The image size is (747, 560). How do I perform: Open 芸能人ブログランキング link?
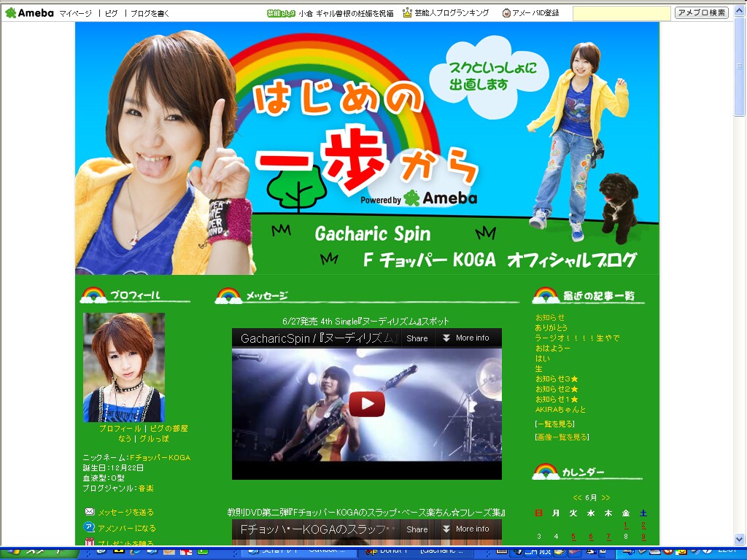click(x=452, y=13)
